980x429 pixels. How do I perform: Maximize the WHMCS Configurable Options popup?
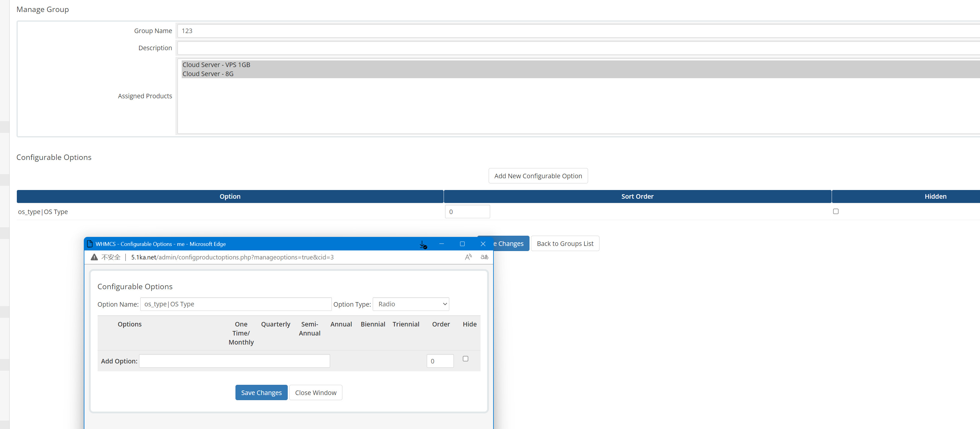click(462, 244)
